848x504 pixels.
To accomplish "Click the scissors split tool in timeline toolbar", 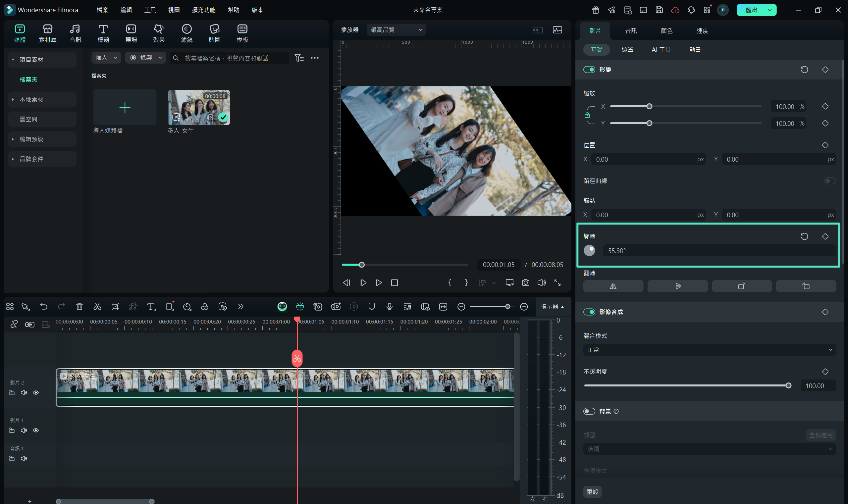I will [97, 307].
